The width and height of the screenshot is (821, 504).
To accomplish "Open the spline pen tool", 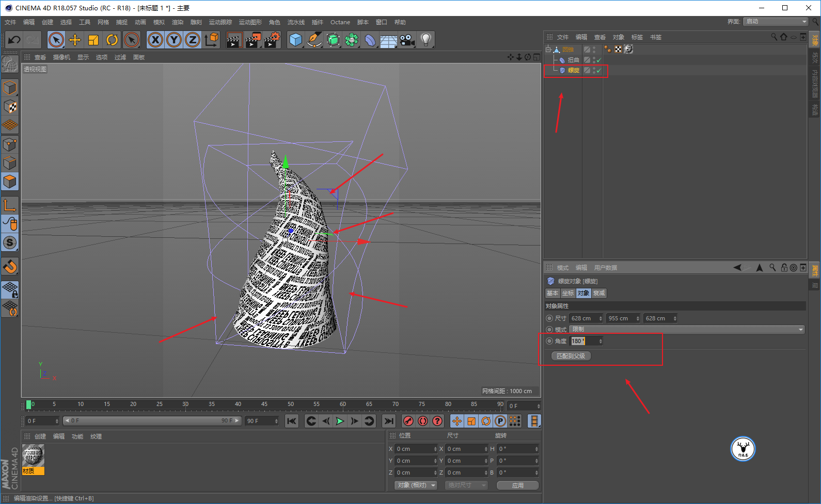I will pyautogui.click(x=314, y=40).
